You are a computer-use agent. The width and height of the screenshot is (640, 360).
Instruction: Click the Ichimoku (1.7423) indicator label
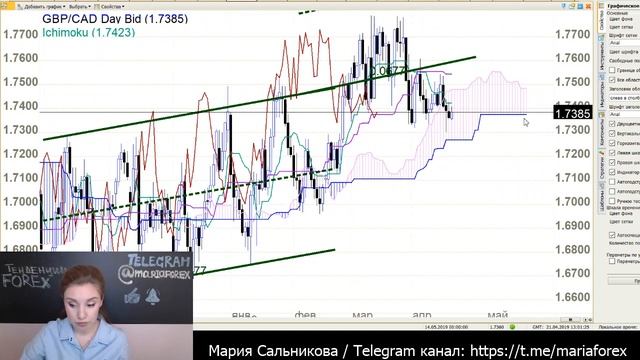tap(89, 33)
